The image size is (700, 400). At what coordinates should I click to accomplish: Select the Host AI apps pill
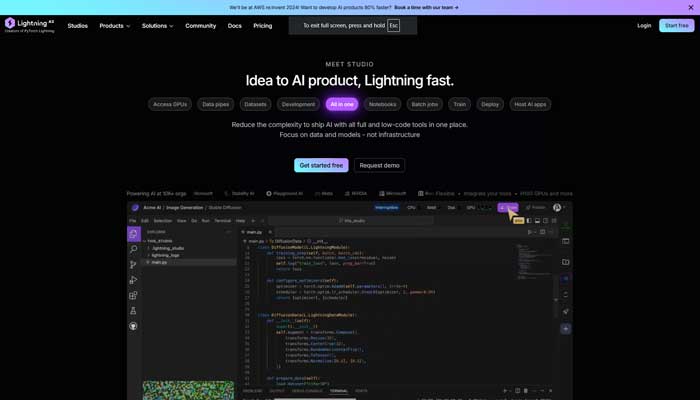pos(530,104)
